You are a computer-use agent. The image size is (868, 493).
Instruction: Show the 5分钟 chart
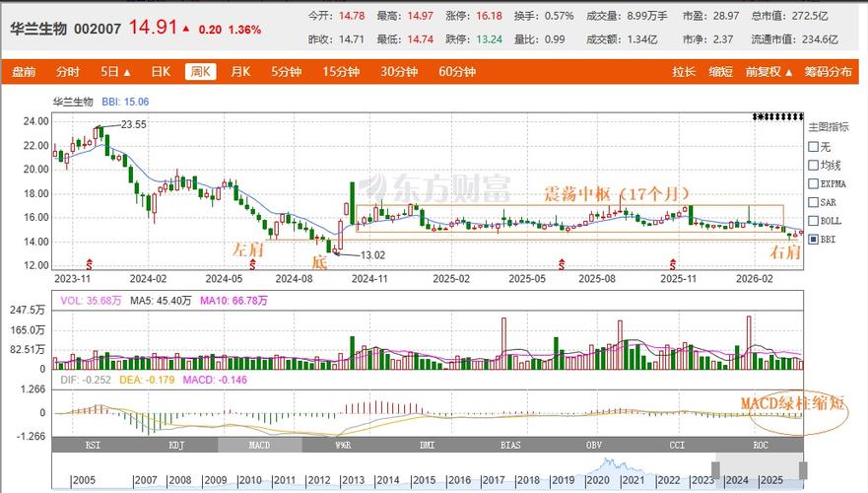coord(286,72)
